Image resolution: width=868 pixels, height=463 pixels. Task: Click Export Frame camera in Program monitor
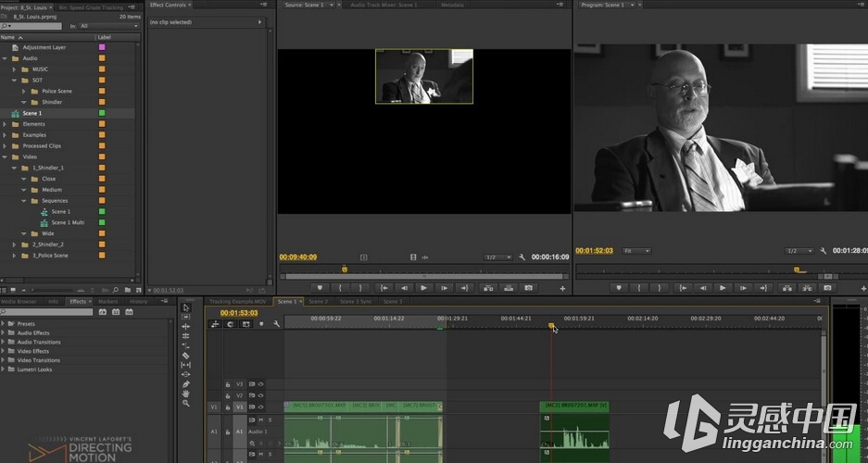pyautogui.click(x=827, y=288)
